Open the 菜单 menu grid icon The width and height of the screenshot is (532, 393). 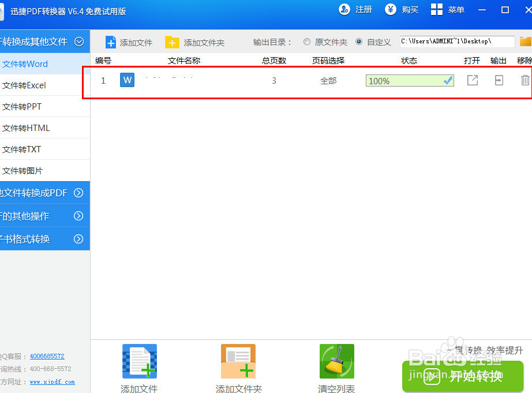[436, 9]
